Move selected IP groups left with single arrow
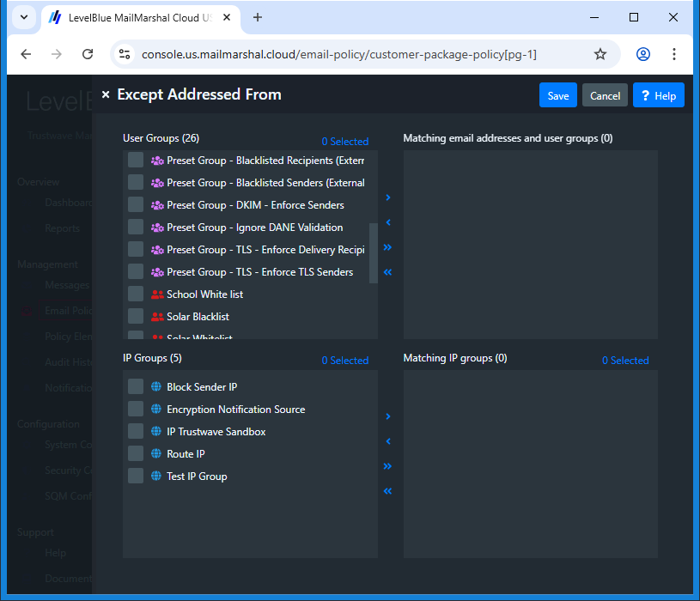This screenshot has width=700, height=601. (388, 441)
